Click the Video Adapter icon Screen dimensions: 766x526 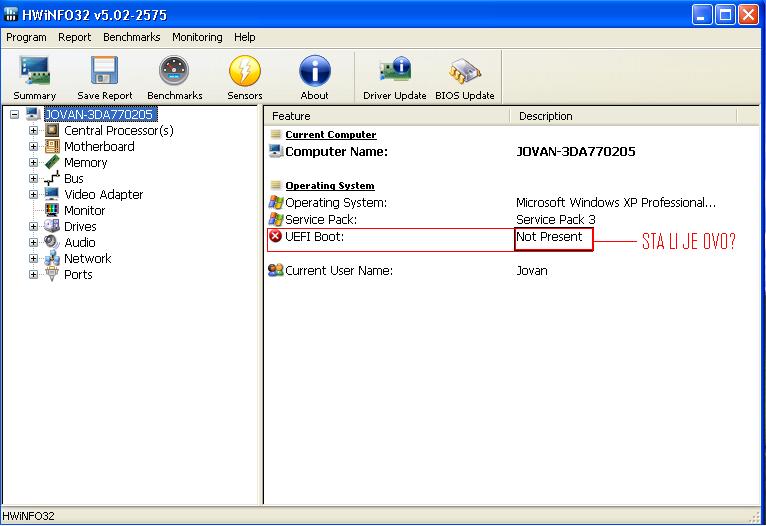[52, 194]
